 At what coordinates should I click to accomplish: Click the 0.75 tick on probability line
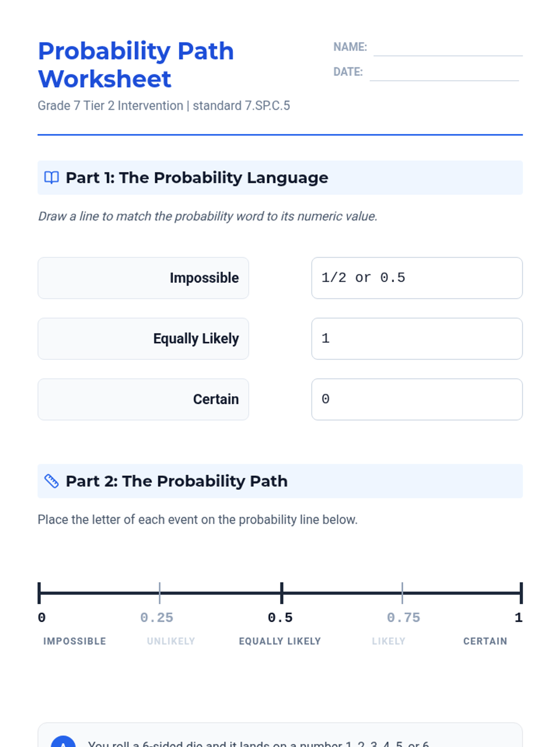click(402, 593)
